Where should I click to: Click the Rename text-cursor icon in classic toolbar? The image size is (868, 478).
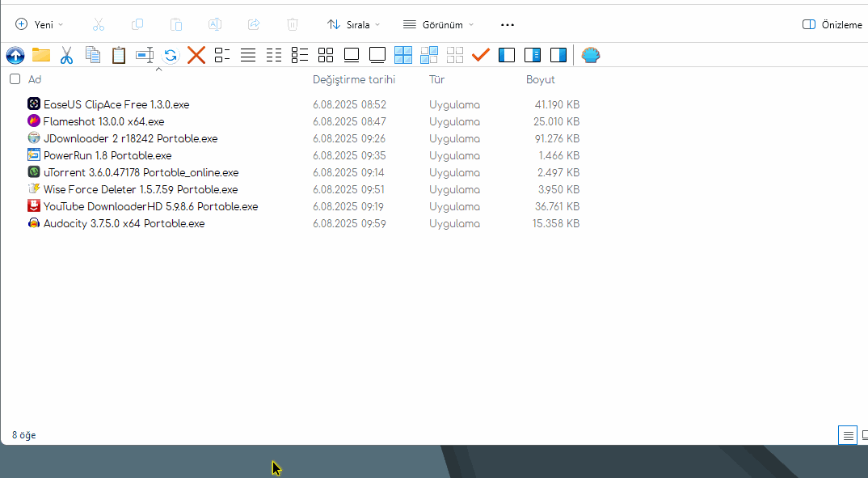coord(145,55)
